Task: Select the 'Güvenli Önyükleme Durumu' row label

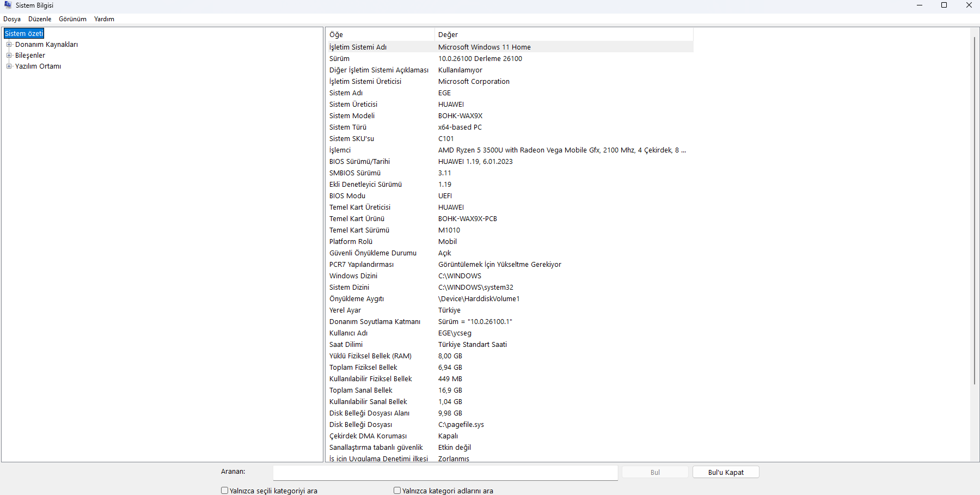Action: (x=373, y=253)
